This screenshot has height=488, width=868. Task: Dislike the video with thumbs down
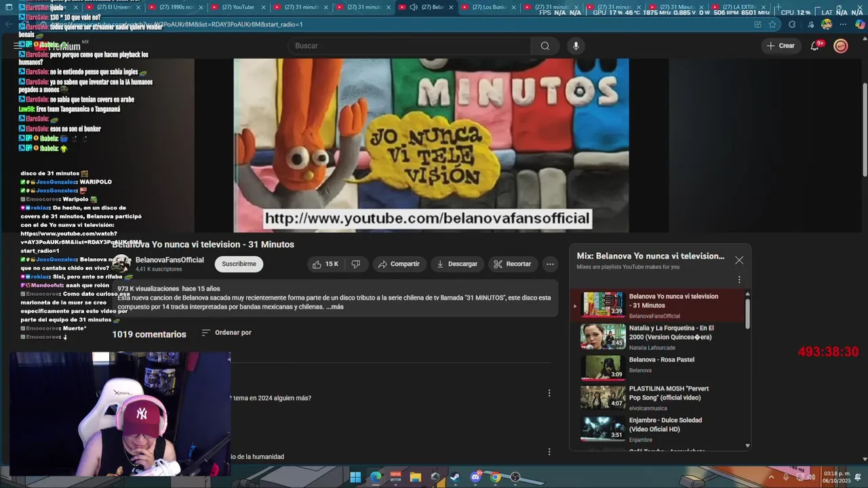(356, 264)
